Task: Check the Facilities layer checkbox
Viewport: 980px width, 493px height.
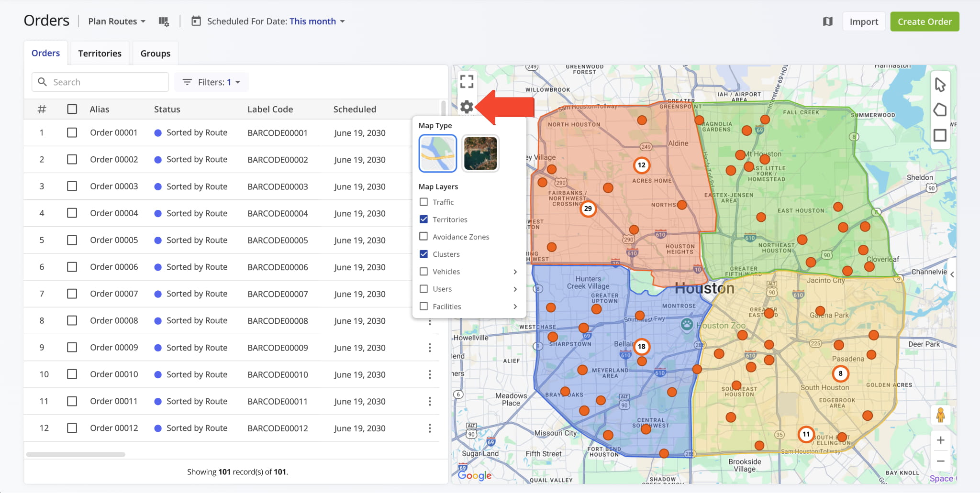Action: [423, 306]
